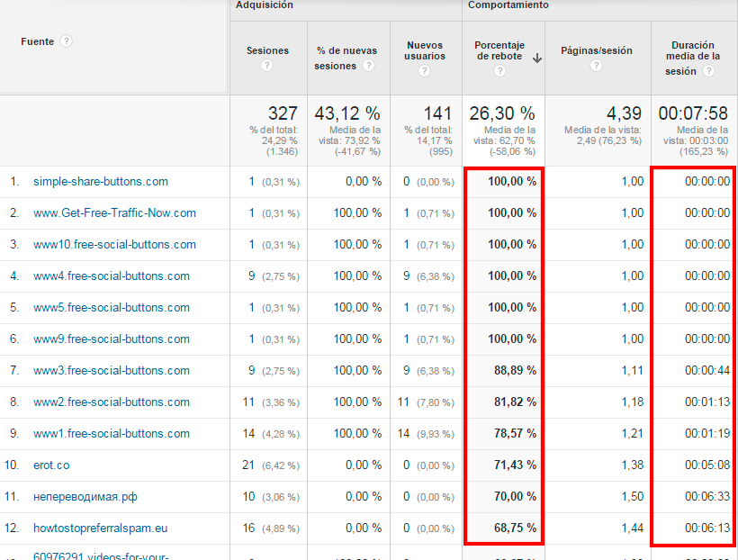This screenshot has width=738, height=560.
Task: Sort by Páginas/sesión column header
Action: [596, 51]
